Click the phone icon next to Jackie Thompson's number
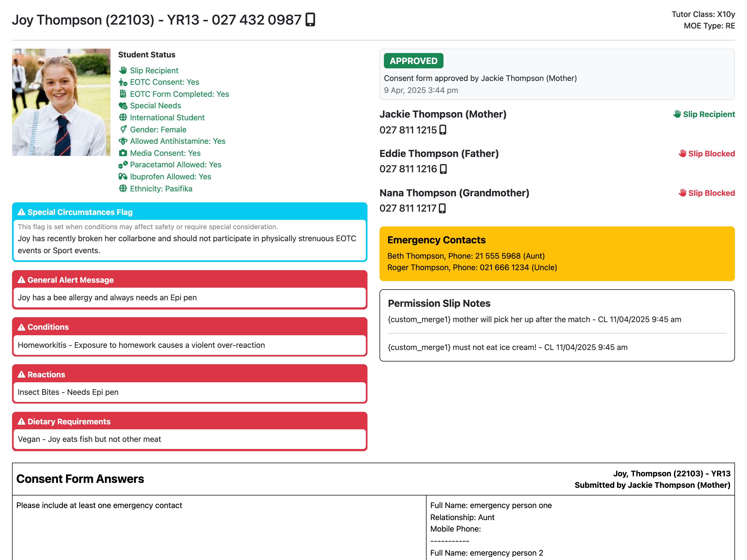Screen dimensions: 747x560 [443, 130]
